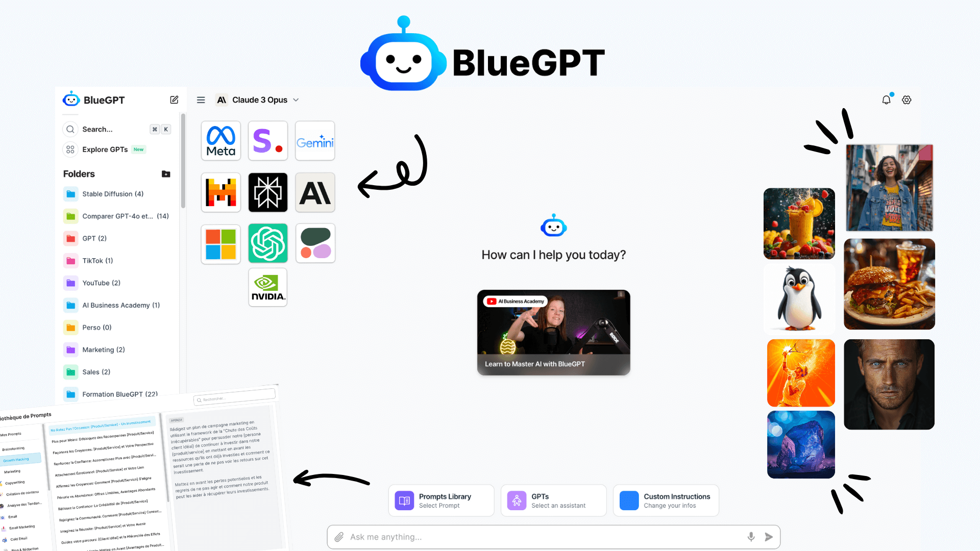Select the GPTs assistant button
This screenshot has width=980, height=551.
click(x=553, y=500)
